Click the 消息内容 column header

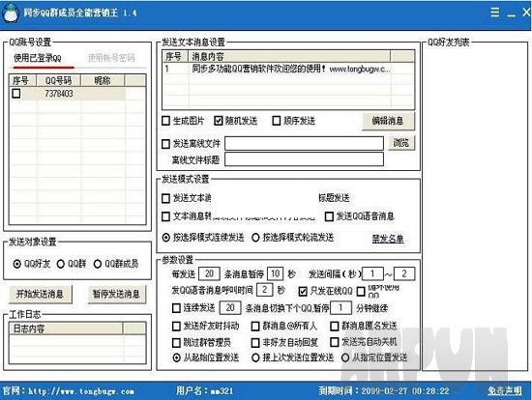289,56
